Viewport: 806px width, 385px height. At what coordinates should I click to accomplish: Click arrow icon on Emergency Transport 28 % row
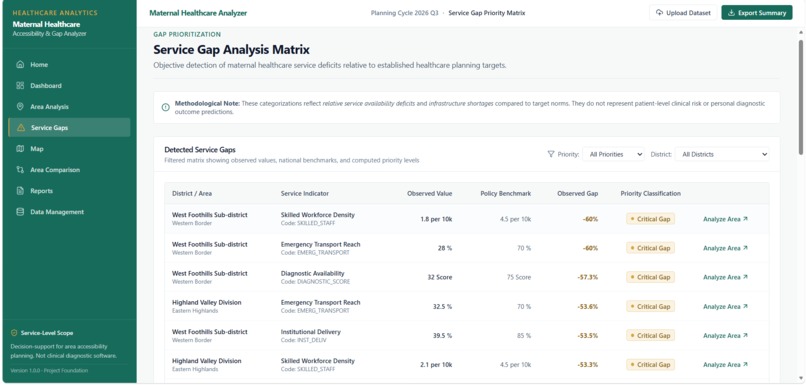[745, 248]
